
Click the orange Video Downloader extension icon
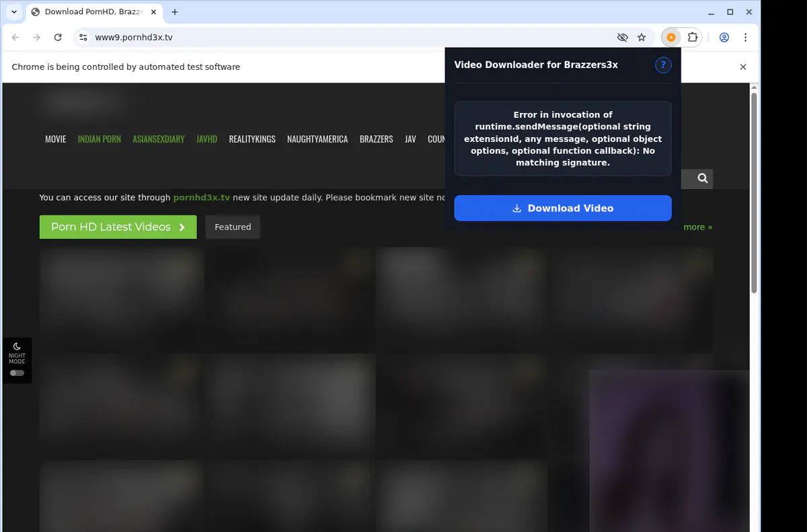tap(670, 38)
